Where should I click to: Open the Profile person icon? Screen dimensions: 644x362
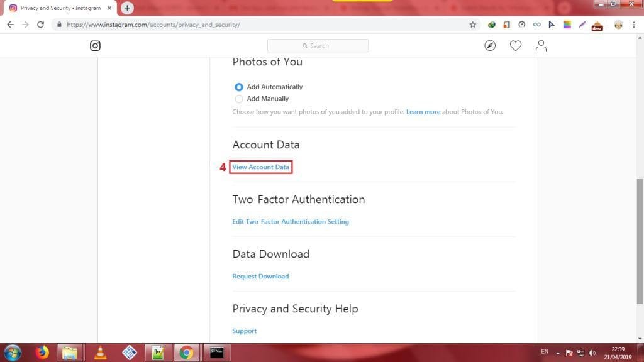(541, 46)
